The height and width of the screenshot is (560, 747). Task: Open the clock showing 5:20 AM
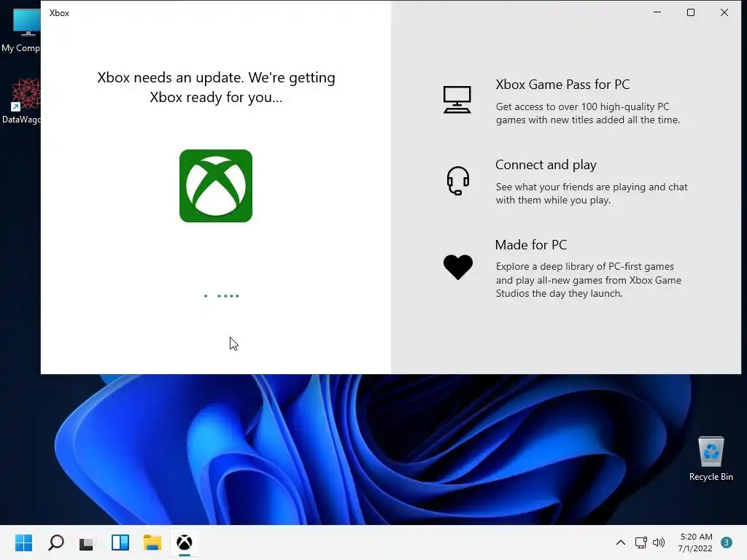click(695, 542)
